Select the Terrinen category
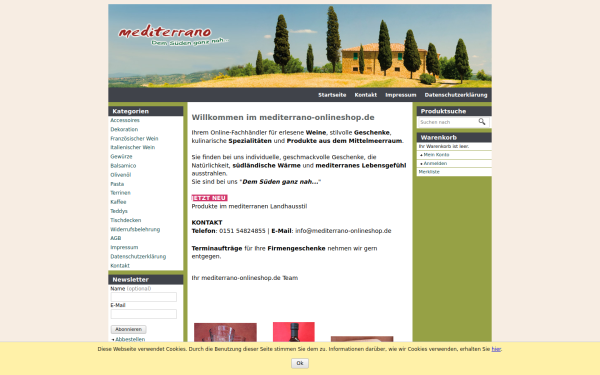This screenshot has width=600, height=375. [120, 193]
